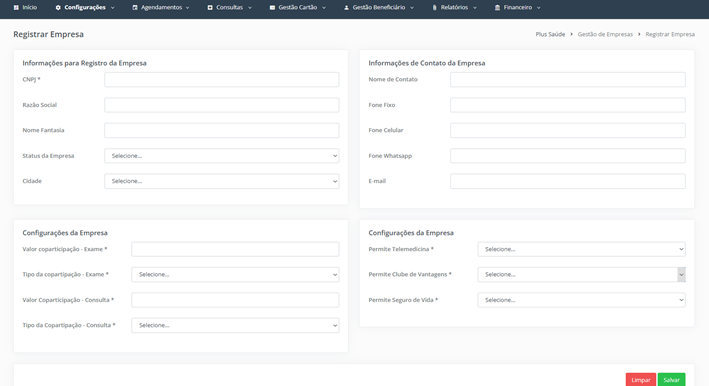This screenshot has height=386, width=709.
Task: Click the Razão Social input field
Action: coord(222,105)
